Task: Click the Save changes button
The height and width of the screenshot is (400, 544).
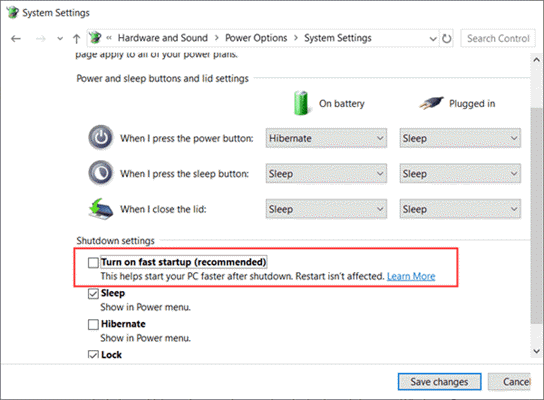Action: click(439, 382)
